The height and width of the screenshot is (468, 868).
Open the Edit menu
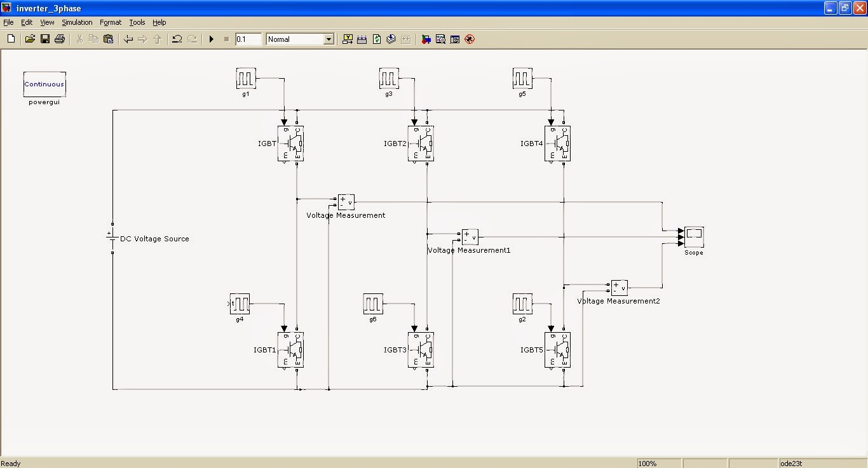coord(27,22)
